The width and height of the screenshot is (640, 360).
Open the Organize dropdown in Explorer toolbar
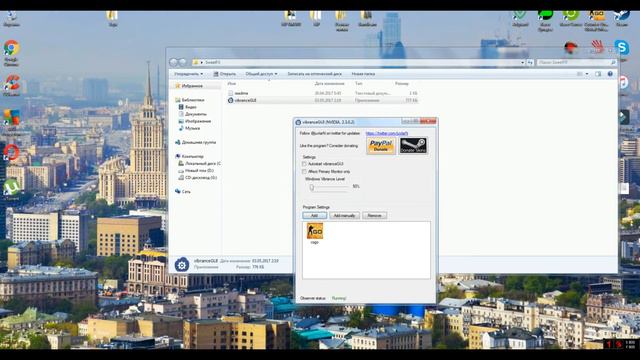pyautogui.click(x=189, y=74)
